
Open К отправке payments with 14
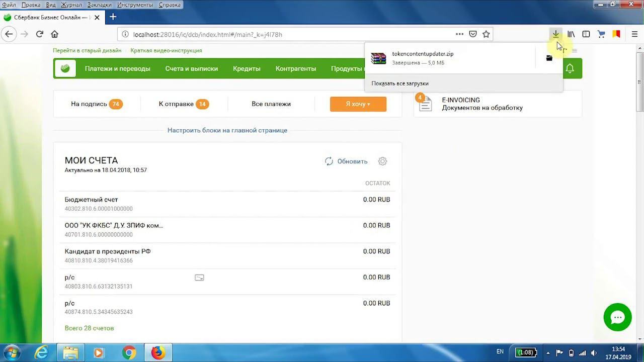point(184,104)
